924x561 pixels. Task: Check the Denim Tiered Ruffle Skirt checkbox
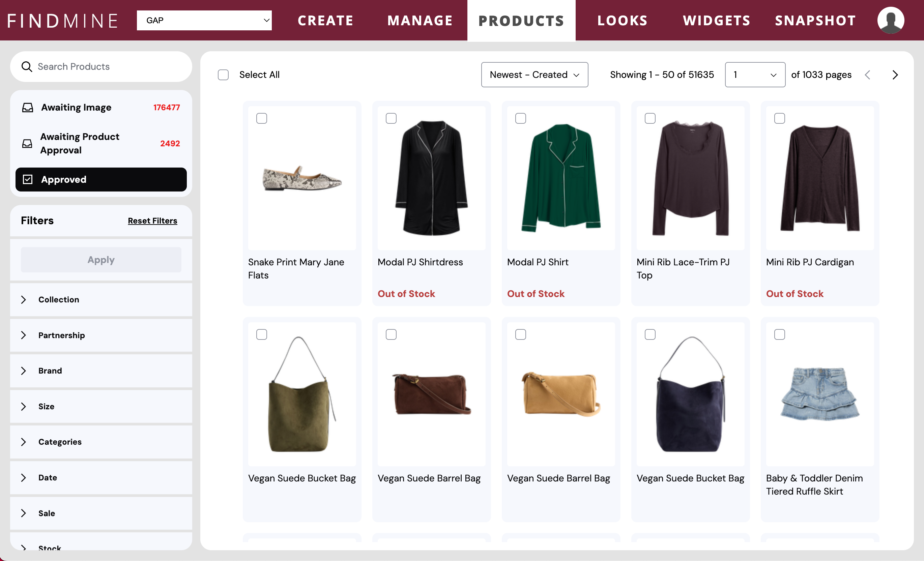point(780,334)
